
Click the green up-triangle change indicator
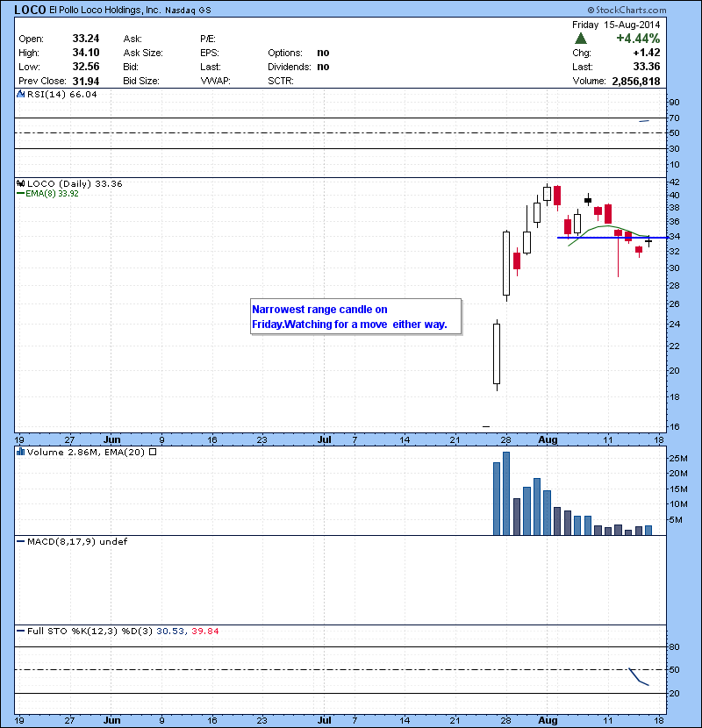[581, 38]
